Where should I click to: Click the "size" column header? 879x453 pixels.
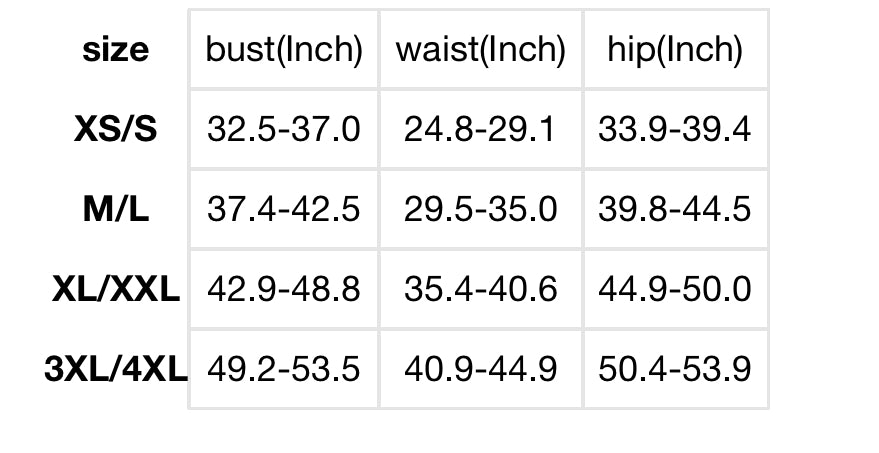pyautogui.click(x=115, y=49)
